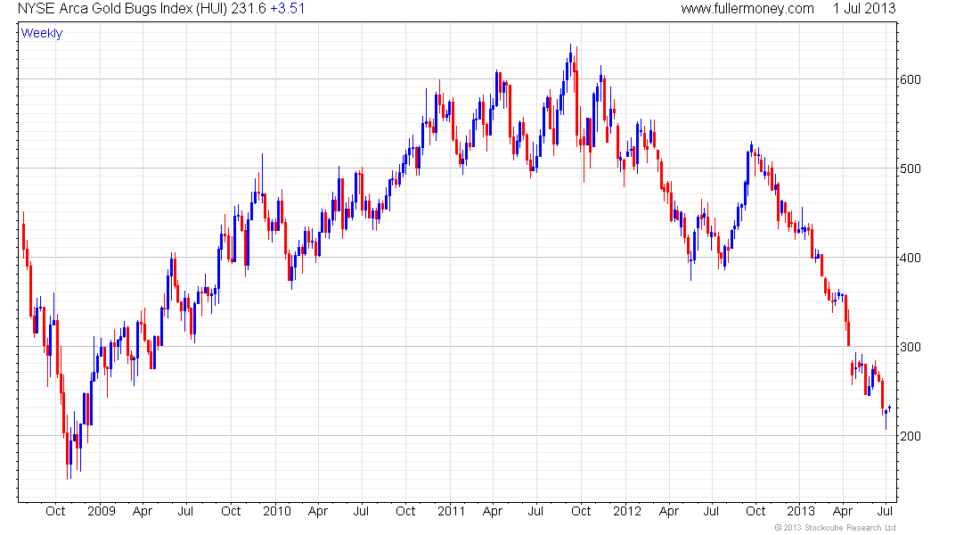
Task: Click the 600 price axis label
Action: 910,79
